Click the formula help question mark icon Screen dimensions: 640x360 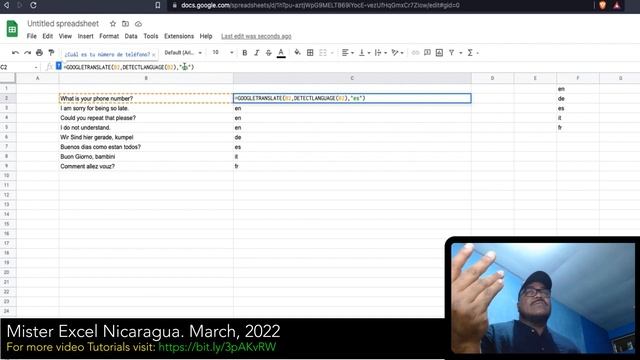tap(59, 66)
